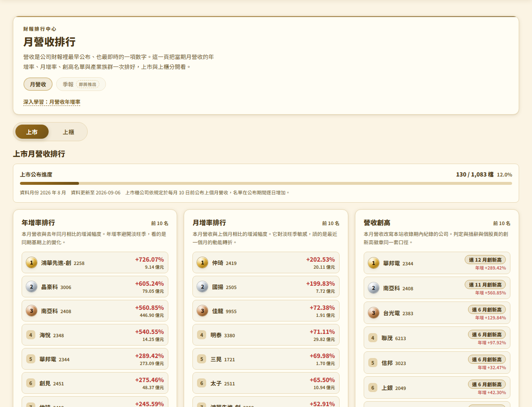Viewport: 532px width, 407px height.
Task: Click the 446.90 億元 revenue value
Action: [x=152, y=315]
